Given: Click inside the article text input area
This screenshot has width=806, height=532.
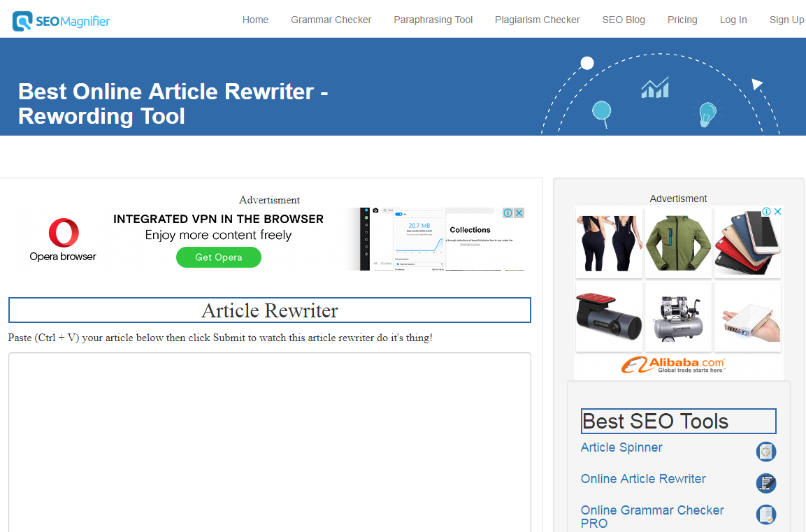Looking at the screenshot, I should pos(269,440).
